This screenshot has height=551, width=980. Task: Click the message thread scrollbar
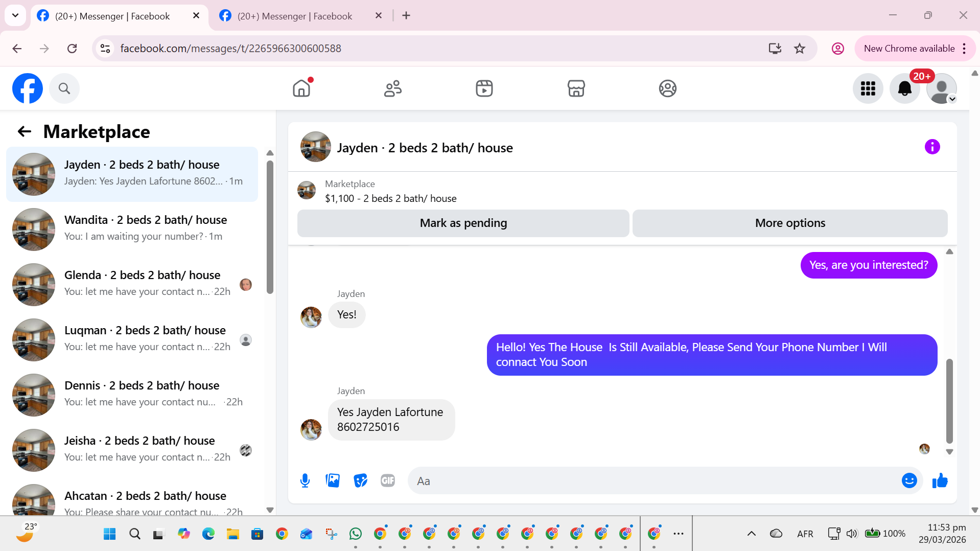[x=949, y=401]
